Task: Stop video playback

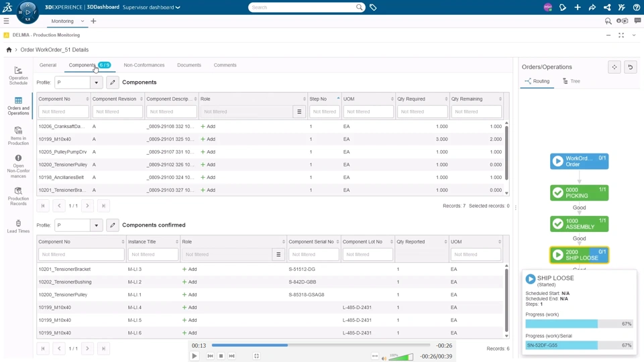Action: coord(221,356)
